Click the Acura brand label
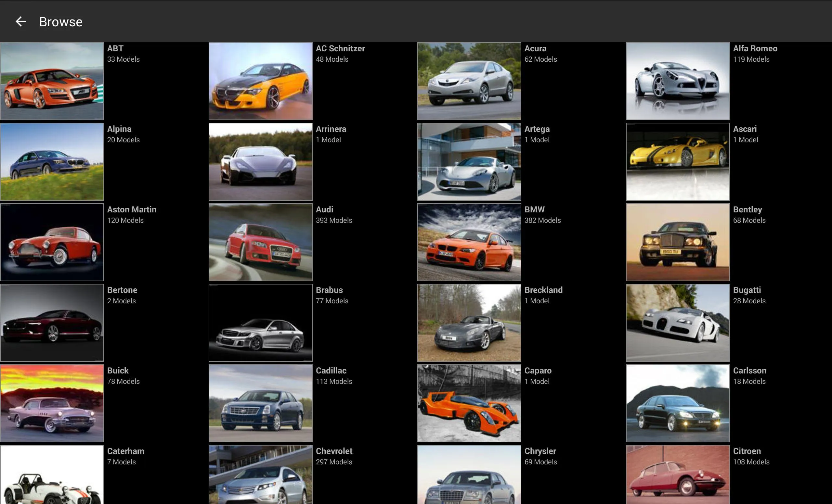832x504 pixels. point(536,49)
